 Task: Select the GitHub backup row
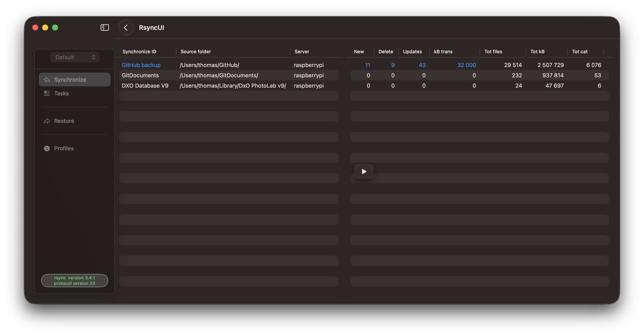coord(141,65)
